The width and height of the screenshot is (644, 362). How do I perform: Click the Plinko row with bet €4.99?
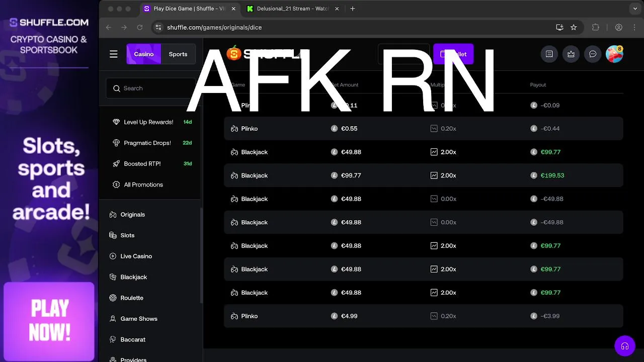tap(424, 316)
